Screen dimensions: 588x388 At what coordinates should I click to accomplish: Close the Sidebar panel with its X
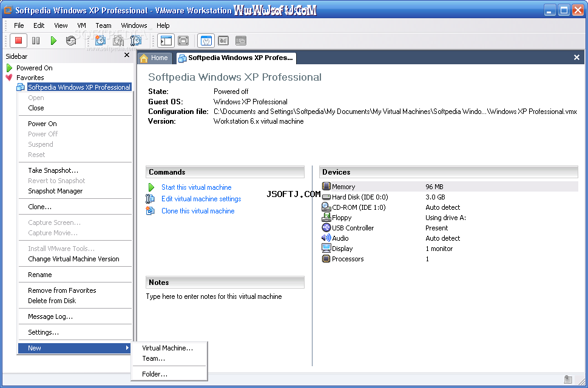coord(127,55)
